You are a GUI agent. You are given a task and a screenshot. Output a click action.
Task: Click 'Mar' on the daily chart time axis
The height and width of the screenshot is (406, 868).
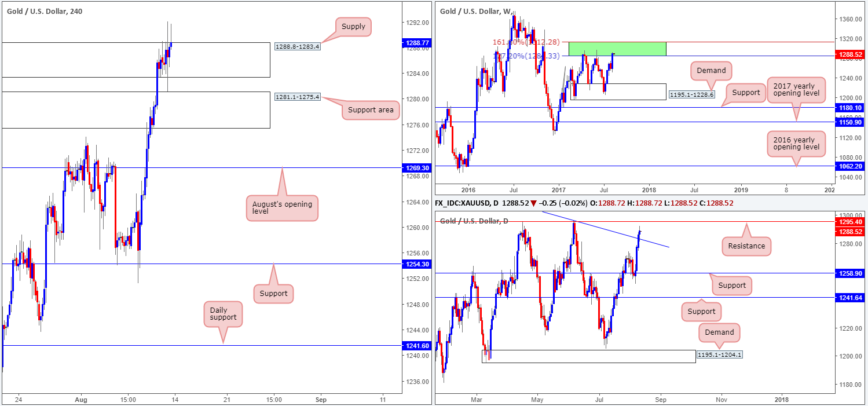coord(477,400)
